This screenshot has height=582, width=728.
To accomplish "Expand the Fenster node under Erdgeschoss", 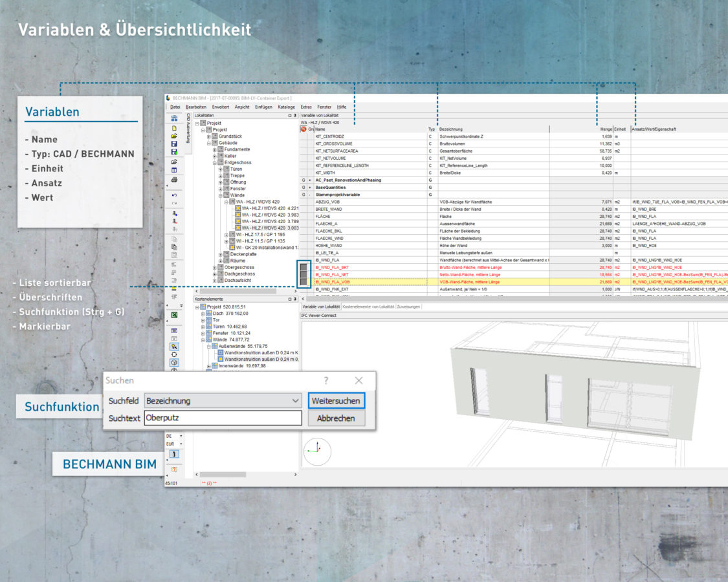I will pos(220,189).
